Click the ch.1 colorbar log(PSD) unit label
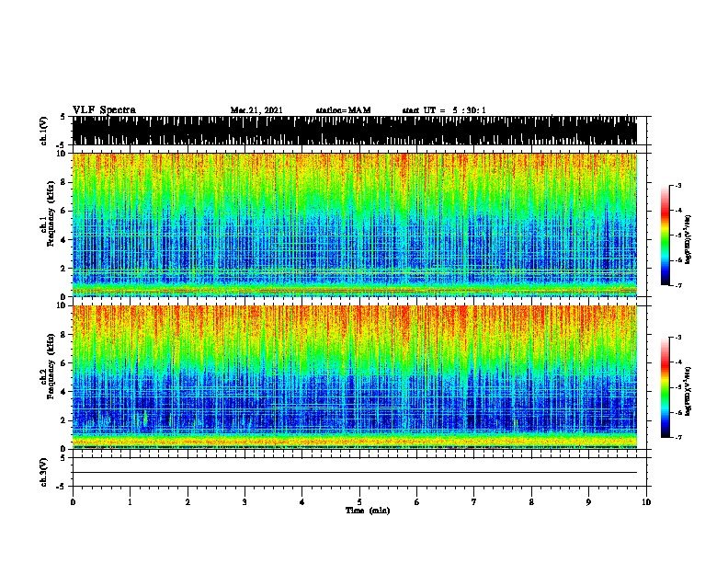This screenshot has height=563, width=728. [688, 239]
